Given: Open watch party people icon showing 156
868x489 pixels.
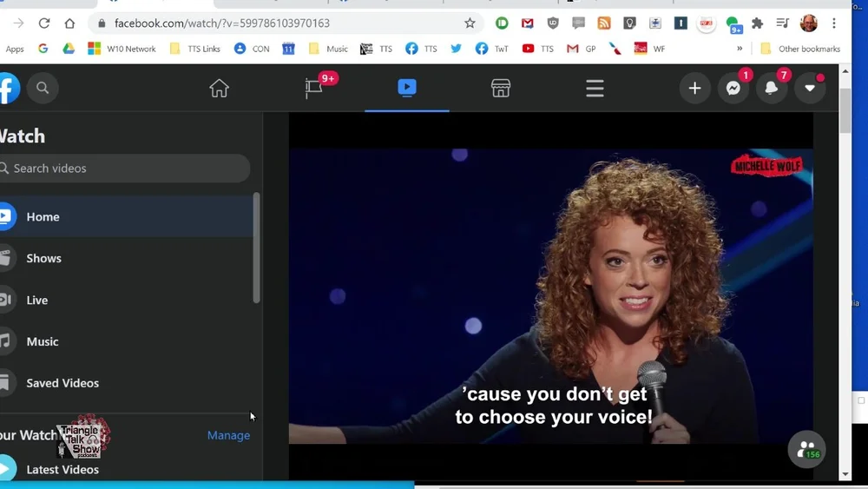Looking at the screenshot, I should [x=806, y=450].
